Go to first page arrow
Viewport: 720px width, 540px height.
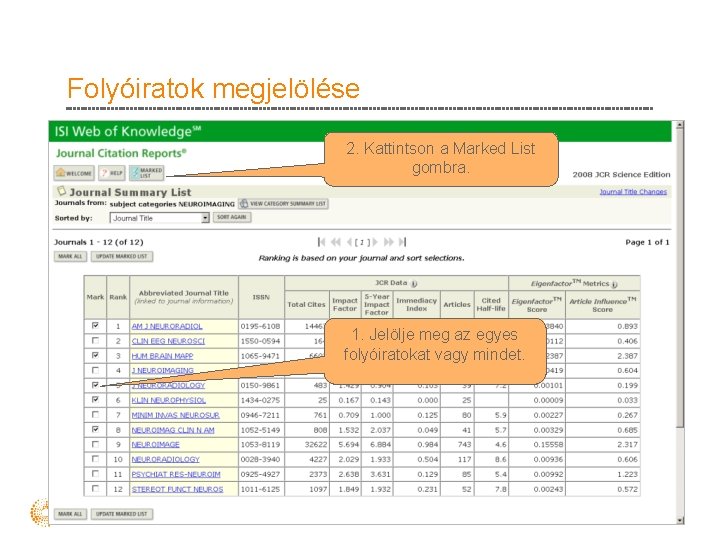tap(321, 242)
